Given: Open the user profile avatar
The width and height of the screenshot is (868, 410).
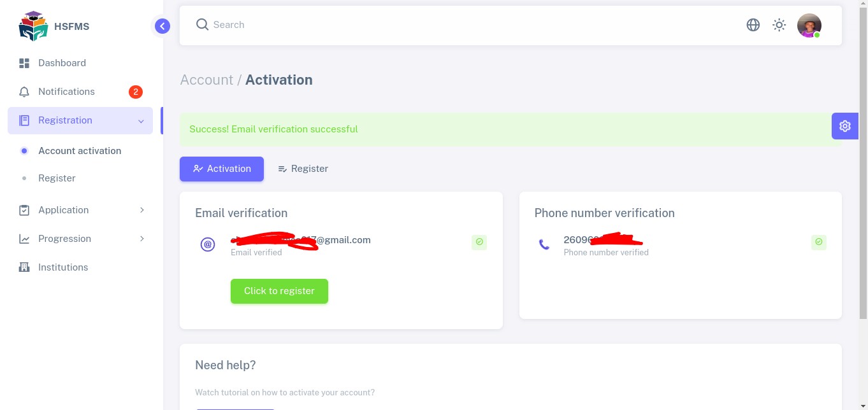Looking at the screenshot, I should tap(809, 25).
